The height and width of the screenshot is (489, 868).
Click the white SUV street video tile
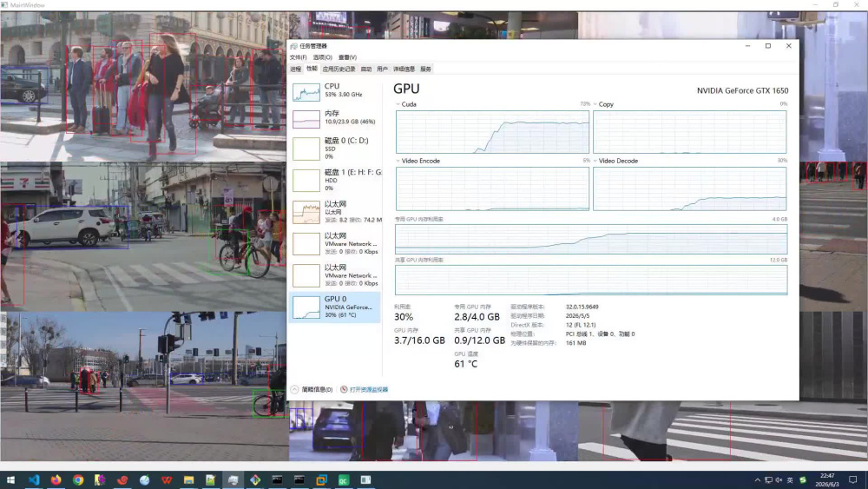(143, 236)
